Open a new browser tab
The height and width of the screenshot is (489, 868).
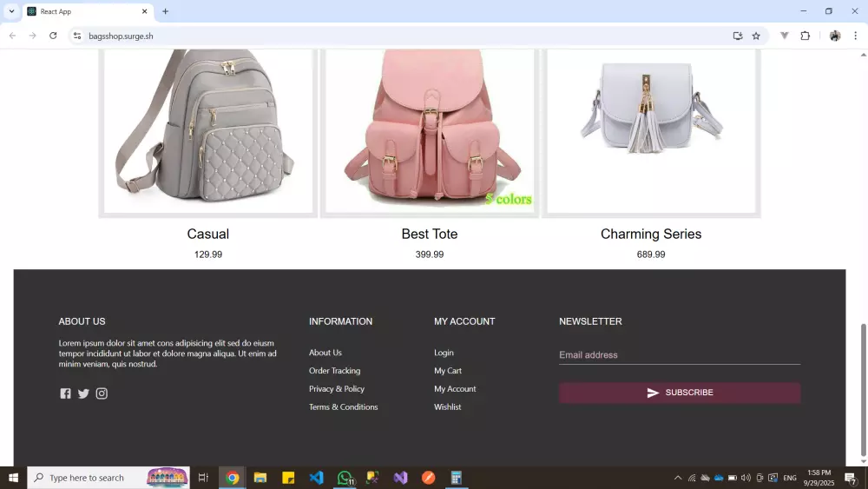pyautogui.click(x=165, y=11)
